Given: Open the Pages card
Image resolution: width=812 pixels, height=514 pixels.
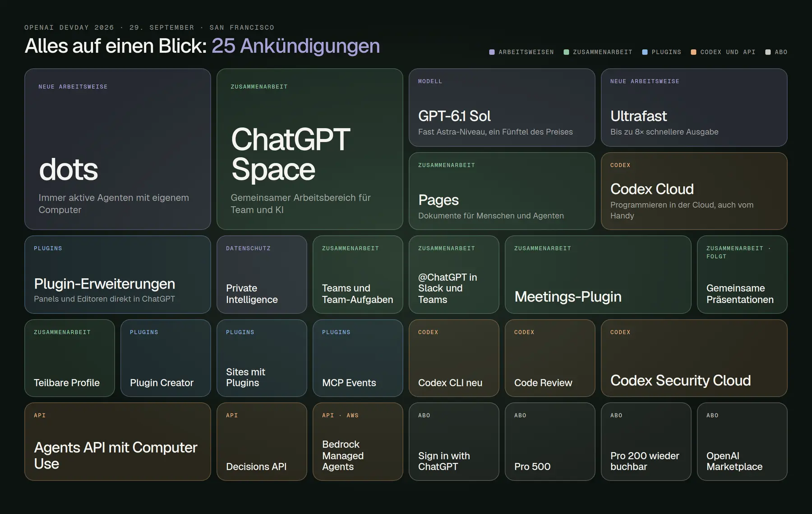Looking at the screenshot, I should [x=502, y=191].
